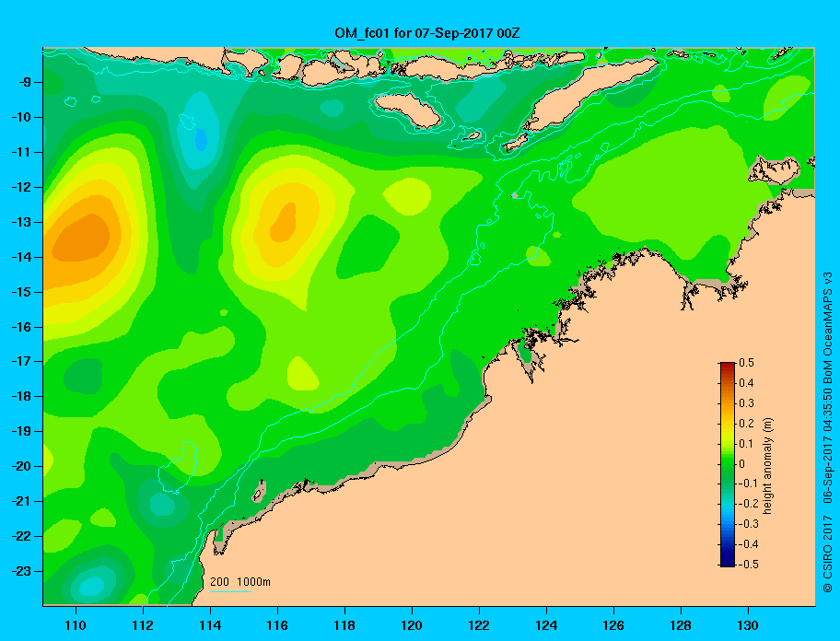Screen dimensions: 840x641
Task: Click latitude axis label -21
Action: tap(20, 501)
